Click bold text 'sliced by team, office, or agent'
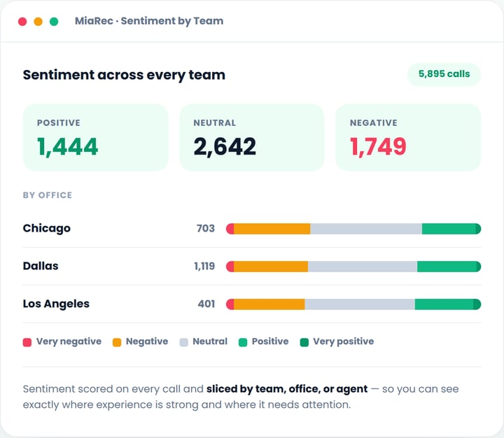 pos(287,389)
